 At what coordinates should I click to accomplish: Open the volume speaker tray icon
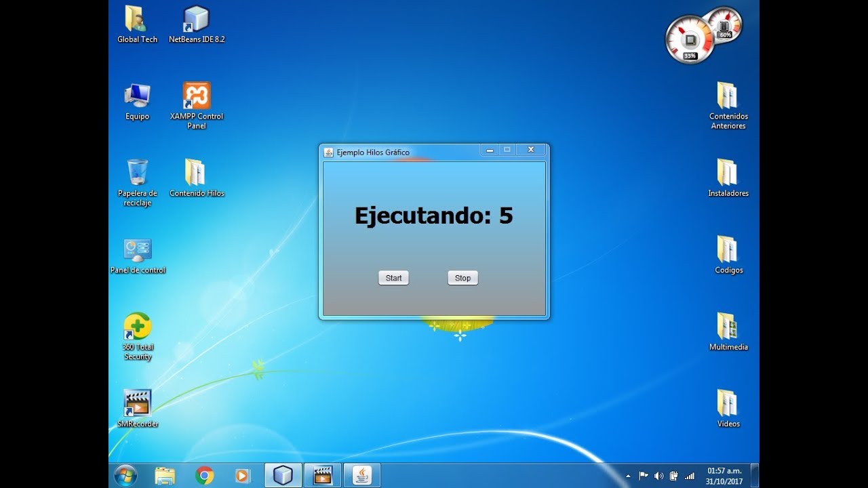pos(658,476)
